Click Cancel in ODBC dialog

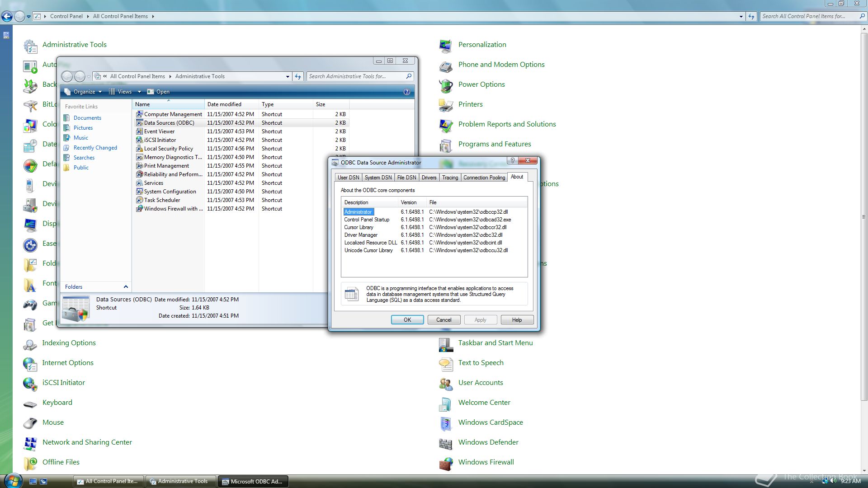[x=443, y=320]
